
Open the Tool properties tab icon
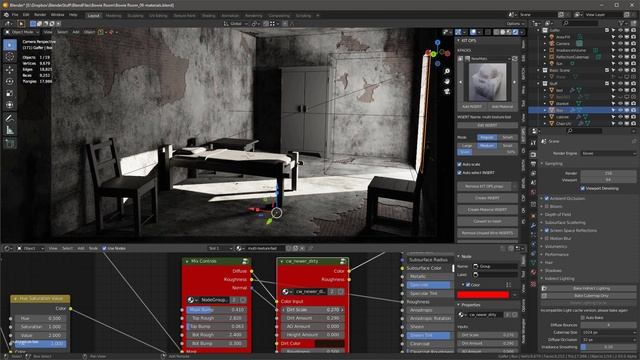533,142
